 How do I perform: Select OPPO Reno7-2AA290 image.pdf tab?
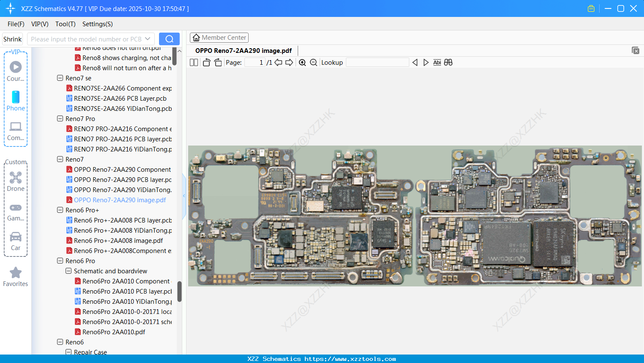click(244, 51)
